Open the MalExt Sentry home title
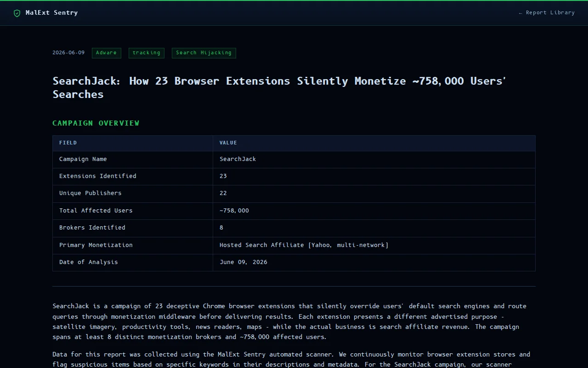The height and width of the screenshot is (368, 588). 51,13
